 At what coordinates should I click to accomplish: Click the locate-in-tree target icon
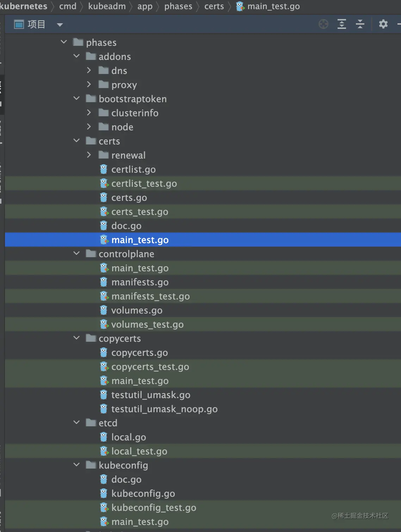click(323, 24)
